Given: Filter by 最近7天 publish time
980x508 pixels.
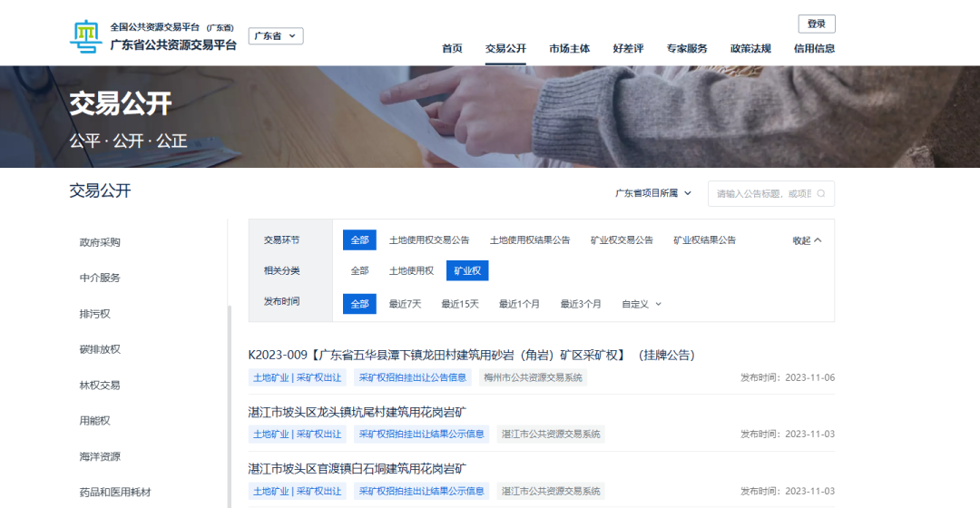Looking at the screenshot, I should [405, 304].
